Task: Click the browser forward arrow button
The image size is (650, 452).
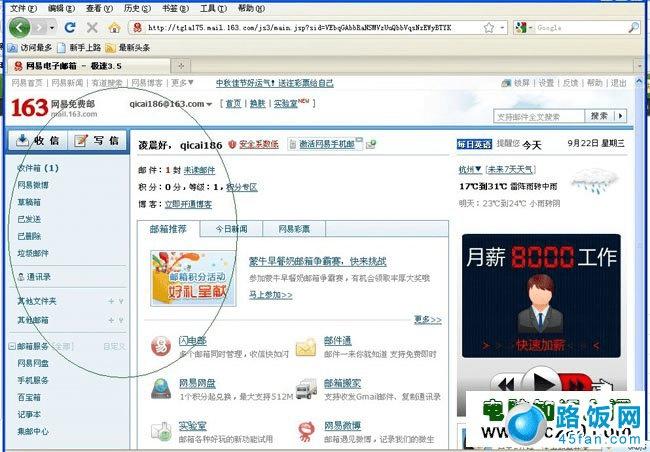Action: click(39, 28)
